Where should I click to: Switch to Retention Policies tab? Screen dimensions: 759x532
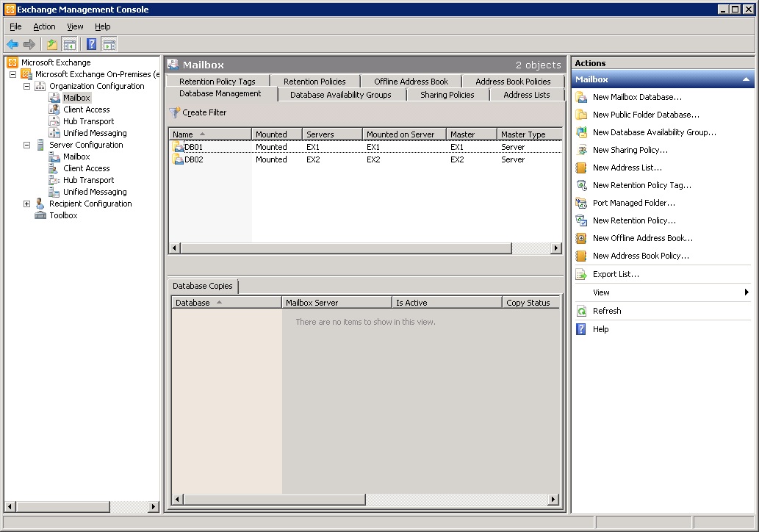click(314, 82)
